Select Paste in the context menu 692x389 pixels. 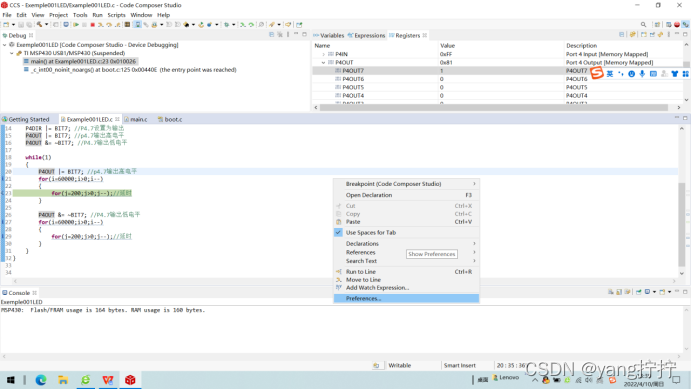tap(406, 222)
